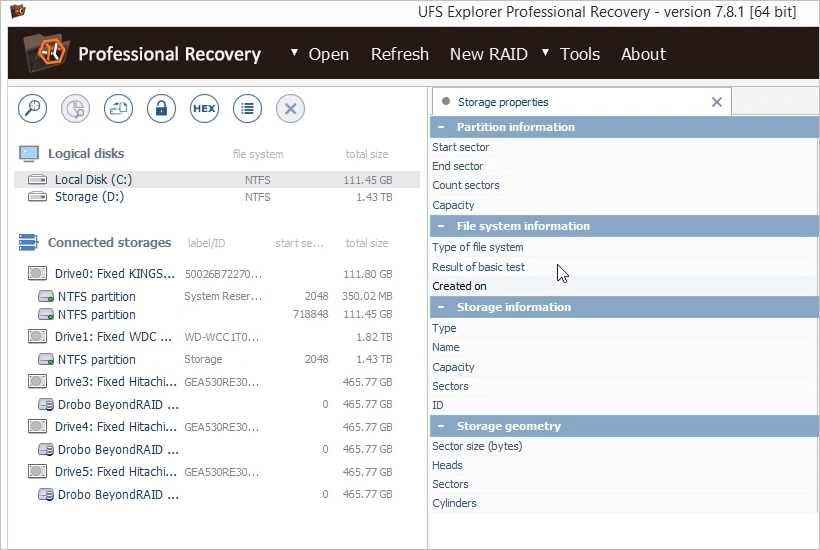Click the padlock decrypt storage icon
The height and width of the screenshot is (550, 820).
(161, 109)
